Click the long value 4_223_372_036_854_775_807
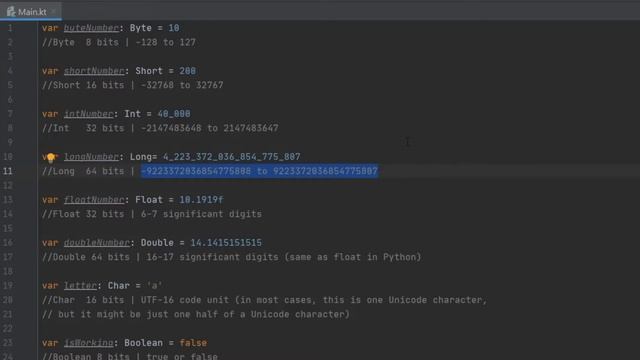The height and width of the screenshot is (360, 640). click(x=231, y=157)
